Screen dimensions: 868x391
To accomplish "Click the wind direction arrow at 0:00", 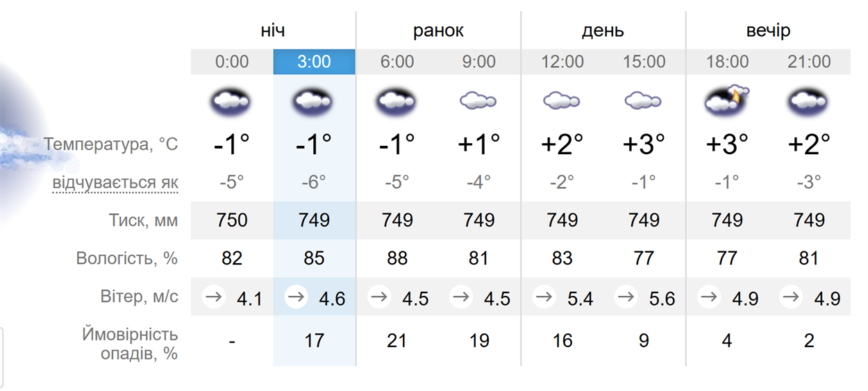I will click(215, 298).
